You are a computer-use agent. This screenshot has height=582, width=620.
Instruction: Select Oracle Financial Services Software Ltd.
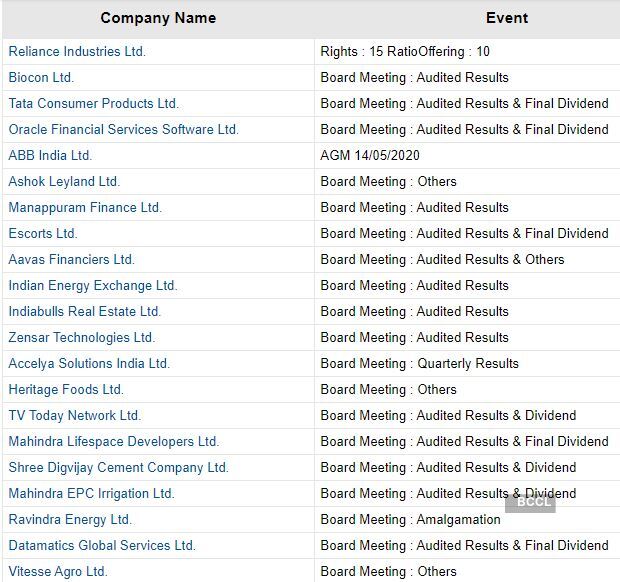tap(123, 130)
